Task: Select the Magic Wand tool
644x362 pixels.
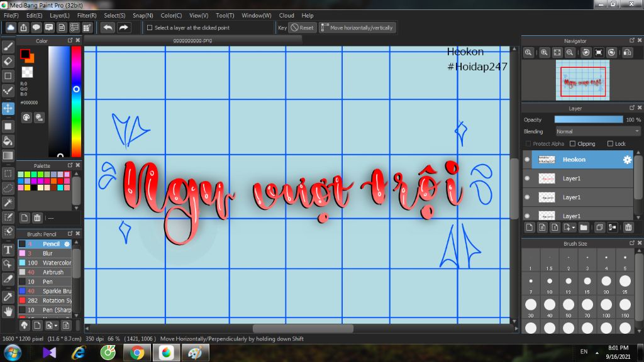Action: pyautogui.click(x=8, y=202)
